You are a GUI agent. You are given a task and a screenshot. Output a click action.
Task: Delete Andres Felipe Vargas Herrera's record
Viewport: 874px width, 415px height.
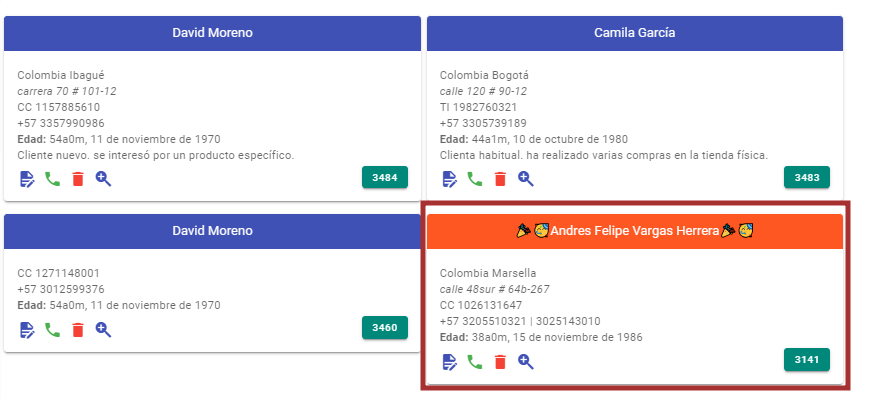coord(500,361)
